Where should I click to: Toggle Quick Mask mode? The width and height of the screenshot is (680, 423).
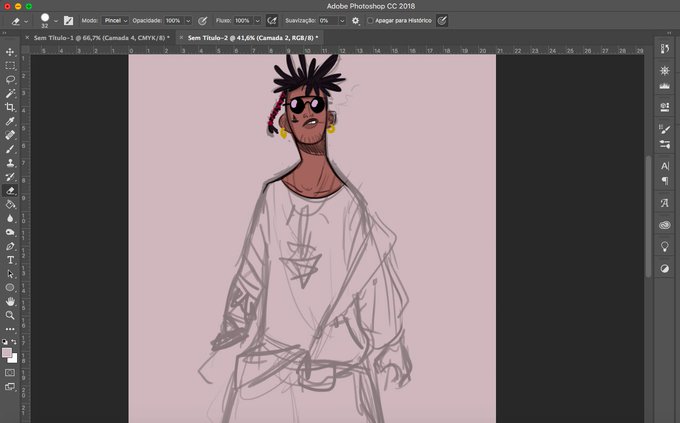pyautogui.click(x=10, y=373)
